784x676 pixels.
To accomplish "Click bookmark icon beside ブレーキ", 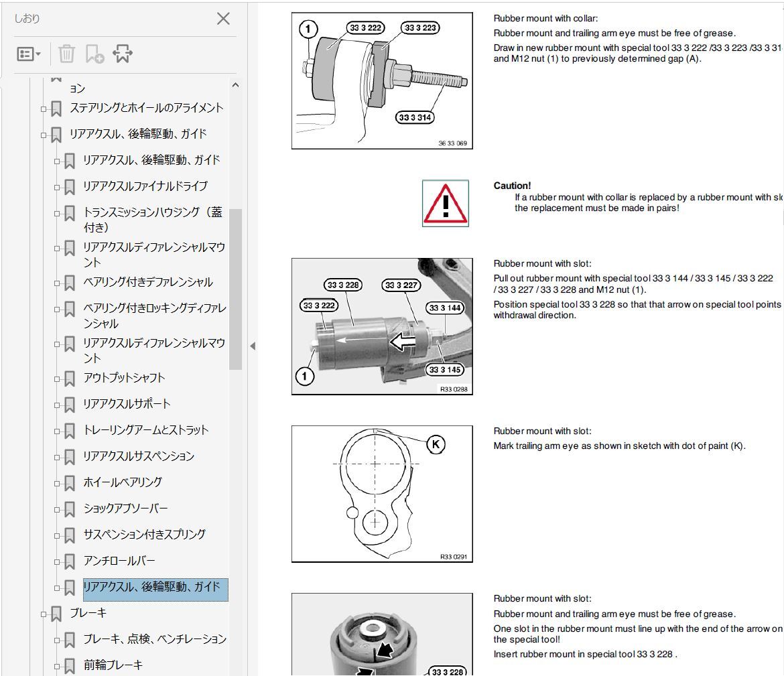I will [56, 614].
